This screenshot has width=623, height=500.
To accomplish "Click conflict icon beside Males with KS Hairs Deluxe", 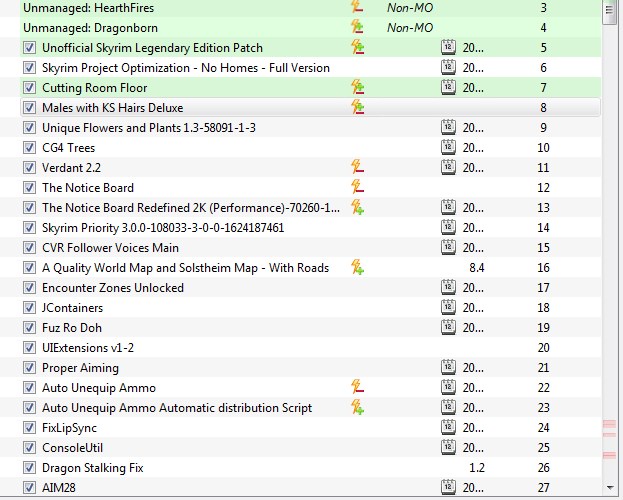I will 357,107.
